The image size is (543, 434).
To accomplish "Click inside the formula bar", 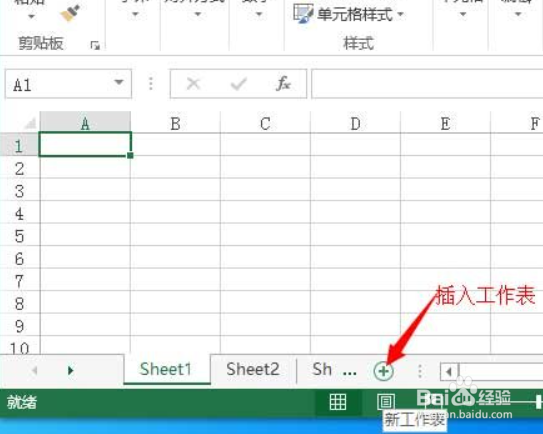I will coord(427,84).
